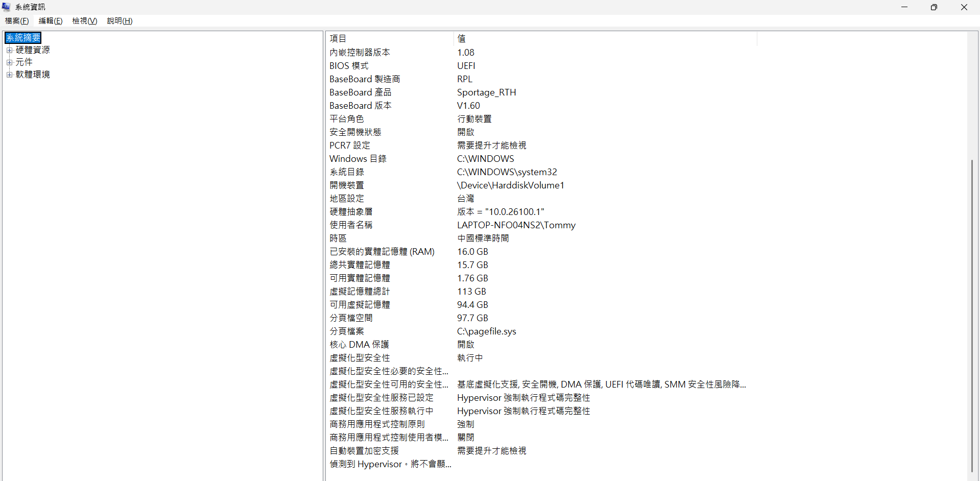
Task: Open the 檔案(F) menu
Action: 17,21
